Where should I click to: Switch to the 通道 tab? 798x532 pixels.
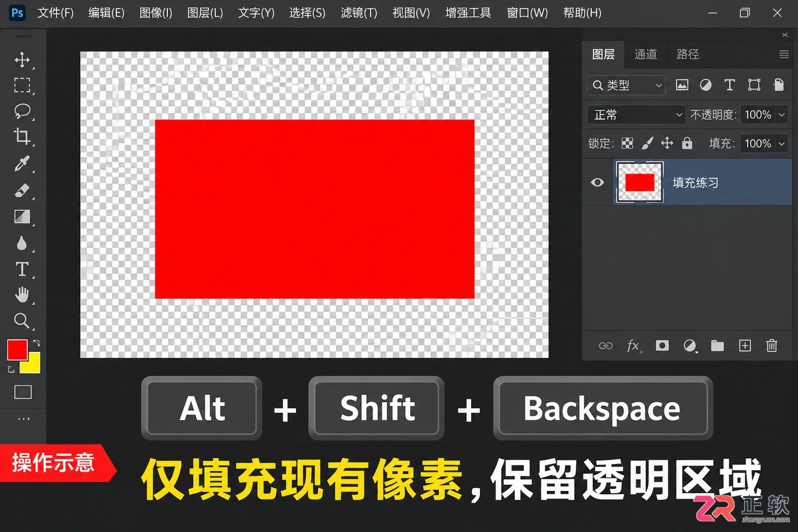point(646,54)
